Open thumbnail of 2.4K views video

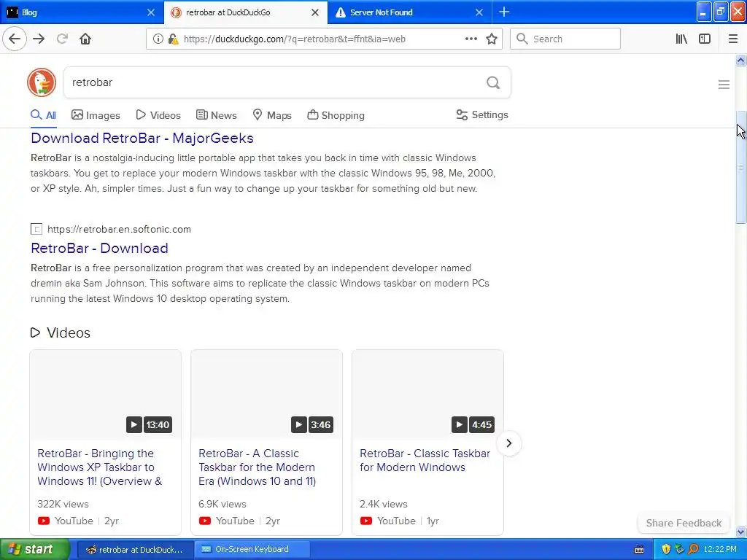click(x=427, y=394)
